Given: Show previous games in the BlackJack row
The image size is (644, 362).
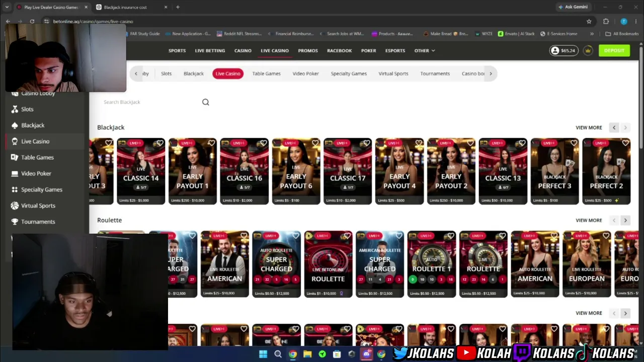Looking at the screenshot, I should [x=614, y=128].
